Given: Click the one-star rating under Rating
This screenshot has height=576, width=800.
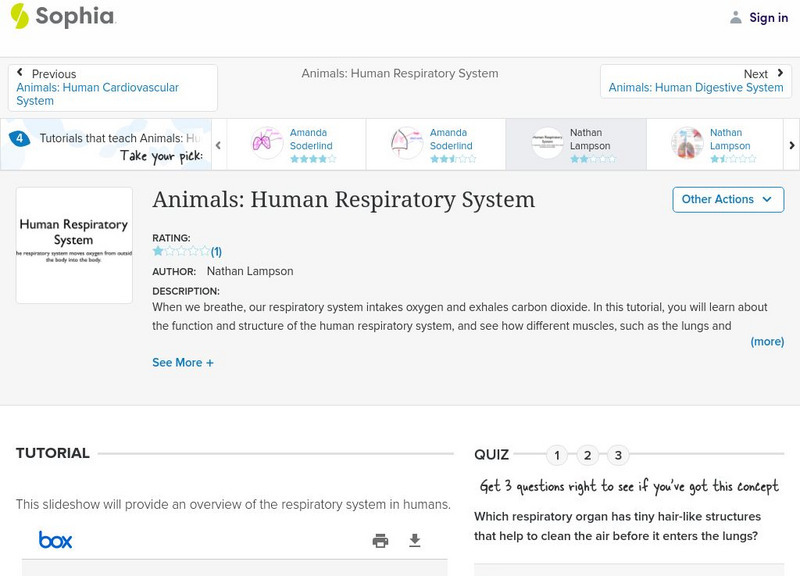Looking at the screenshot, I should coord(158,252).
